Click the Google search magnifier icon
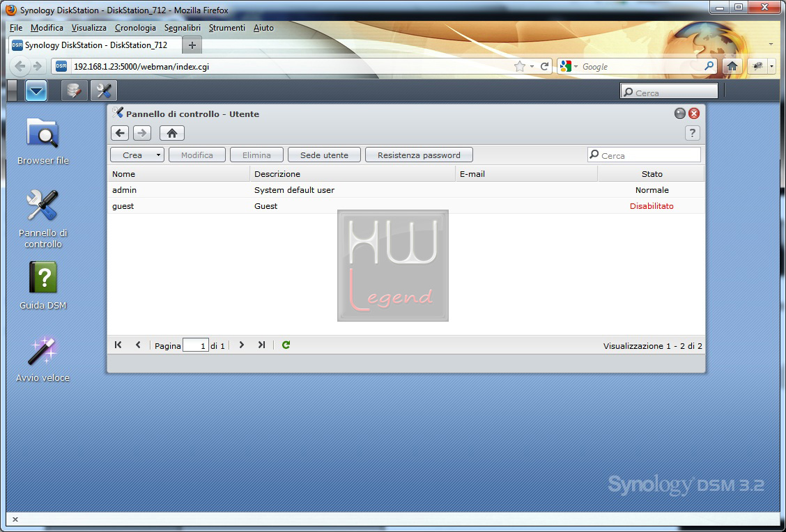The image size is (786, 532). tap(709, 66)
